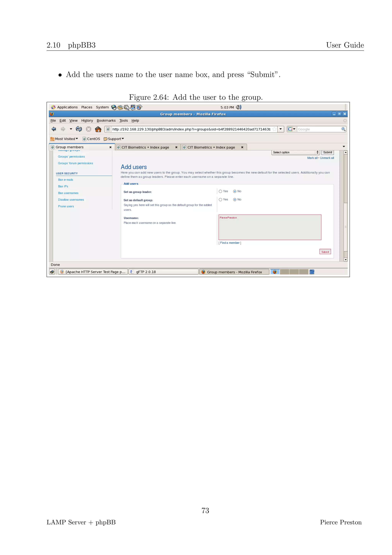
Task: Click the Show Desktop icon in the taskbar
Action: pyautogui.click(x=52, y=272)
